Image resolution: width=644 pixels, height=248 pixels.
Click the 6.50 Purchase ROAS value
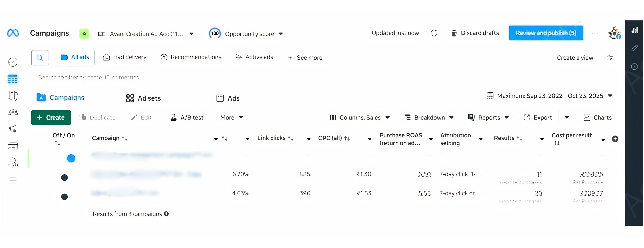[x=424, y=174]
